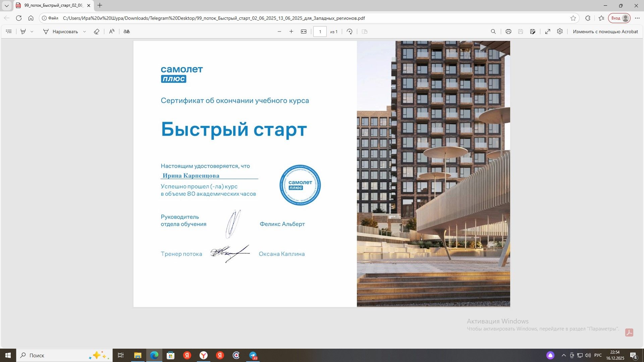Expand the Нарисовать options arrow
Viewport: 644px width, 362px height.
pyautogui.click(x=85, y=32)
